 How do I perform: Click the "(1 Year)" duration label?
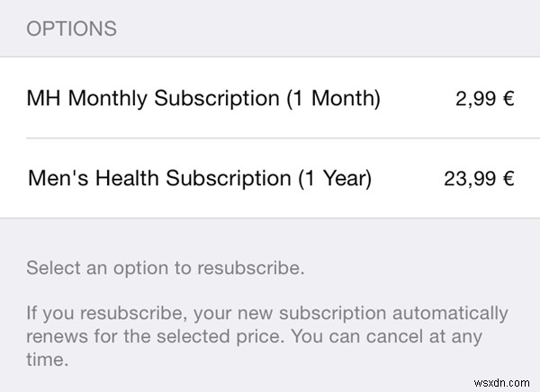pyautogui.click(x=335, y=179)
